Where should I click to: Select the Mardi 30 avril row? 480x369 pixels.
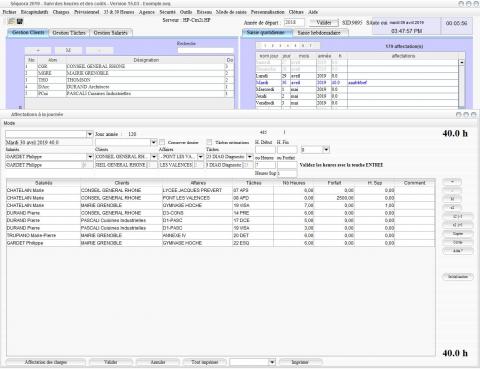tap(357, 83)
